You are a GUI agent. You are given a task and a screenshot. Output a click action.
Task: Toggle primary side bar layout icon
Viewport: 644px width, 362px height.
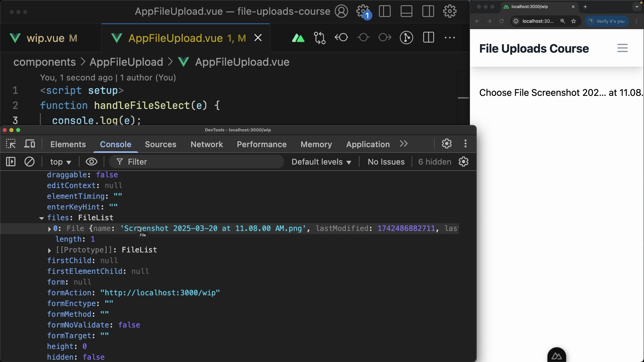coord(385,11)
